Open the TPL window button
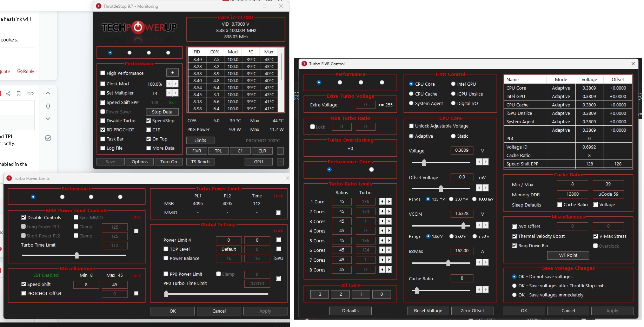 pos(218,151)
